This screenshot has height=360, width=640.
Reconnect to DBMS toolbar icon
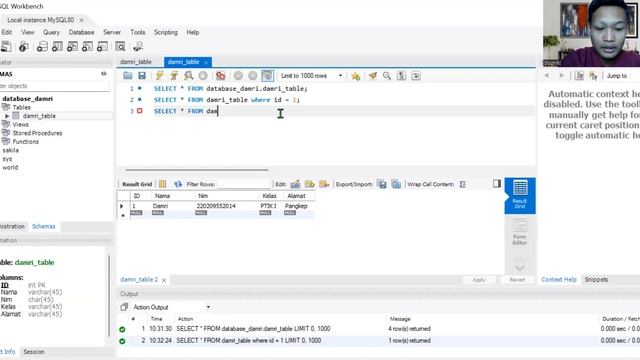[x=138, y=47]
